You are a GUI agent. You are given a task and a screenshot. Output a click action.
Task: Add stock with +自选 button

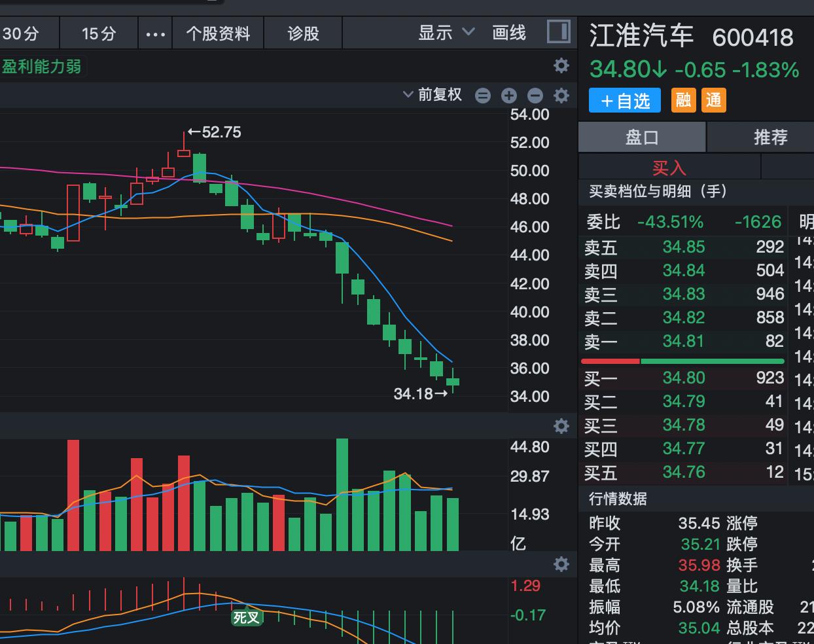click(625, 101)
